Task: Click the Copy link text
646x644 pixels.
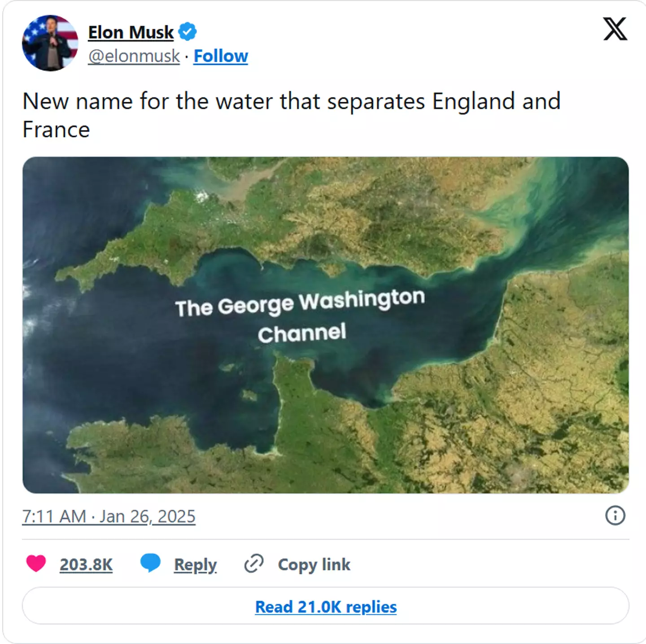Action: [x=314, y=565]
